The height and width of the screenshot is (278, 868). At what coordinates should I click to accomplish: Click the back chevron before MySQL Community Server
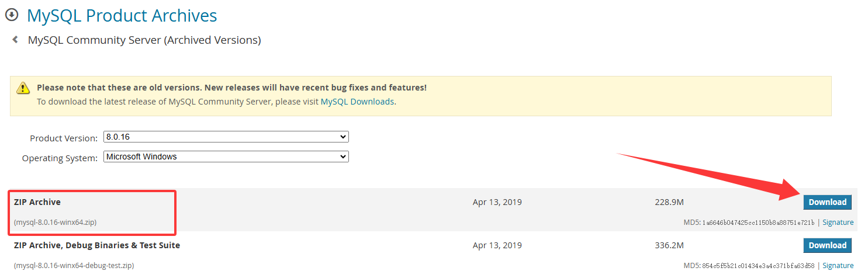[15, 40]
